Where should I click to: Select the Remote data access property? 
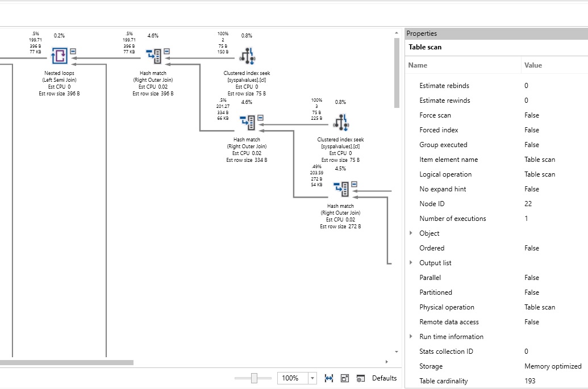point(497,322)
